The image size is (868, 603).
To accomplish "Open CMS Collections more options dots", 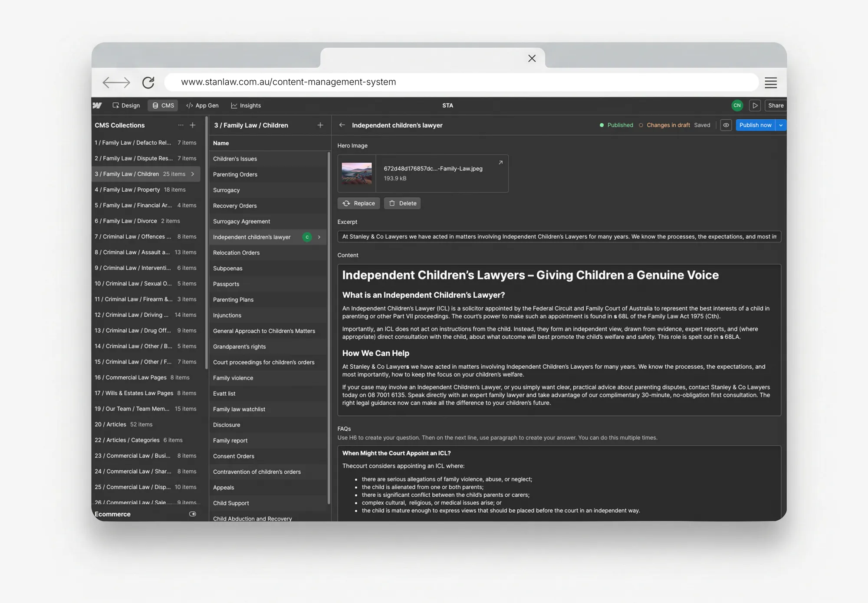I will click(181, 125).
